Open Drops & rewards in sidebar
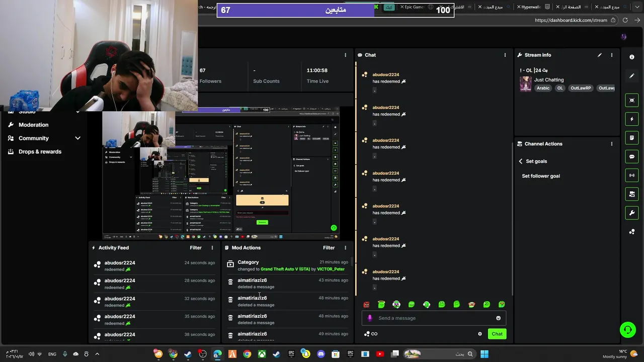 point(40,151)
